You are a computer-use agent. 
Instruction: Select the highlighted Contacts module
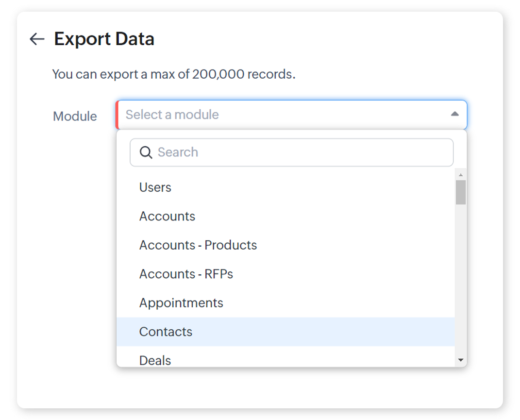[x=166, y=332]
